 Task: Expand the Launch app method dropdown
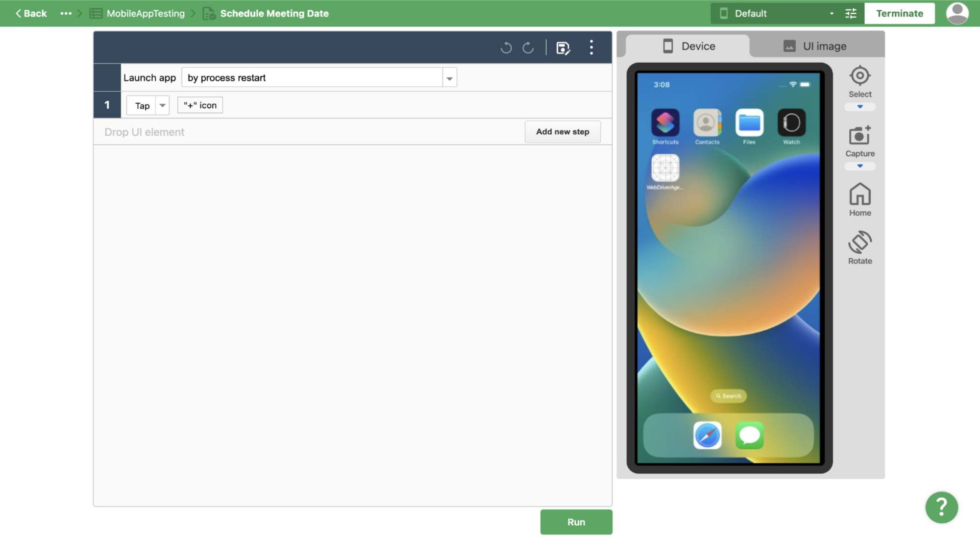449,78
